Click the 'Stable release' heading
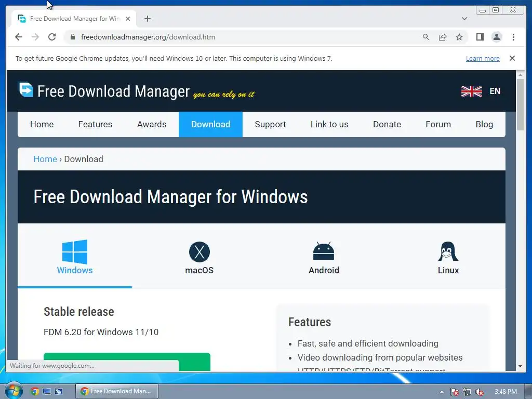The image size is (532, 399). [x=79, y=312]
